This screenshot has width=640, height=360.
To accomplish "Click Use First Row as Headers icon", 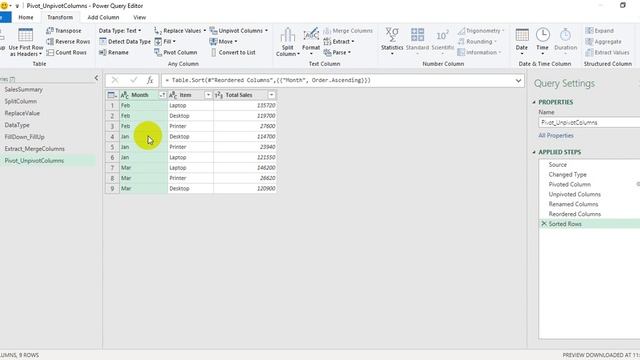I will tap(25, 35).
